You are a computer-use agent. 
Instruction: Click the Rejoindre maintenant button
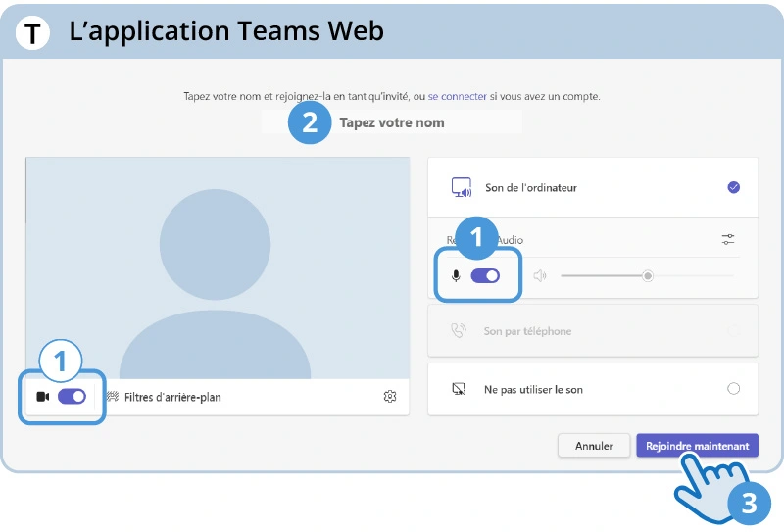tap(697, 446)
